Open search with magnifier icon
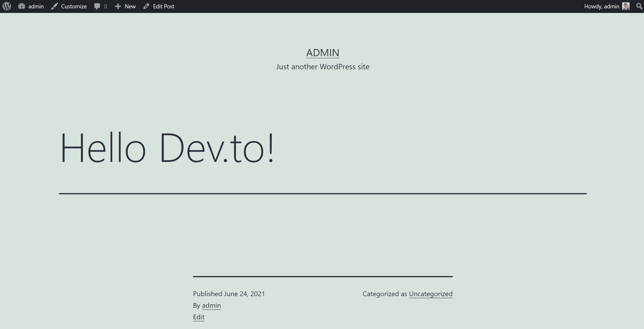 639,6
